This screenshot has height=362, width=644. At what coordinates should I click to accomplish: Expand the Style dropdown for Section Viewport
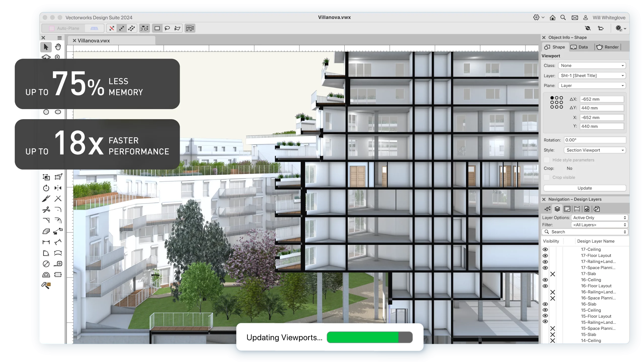point(622,150)
